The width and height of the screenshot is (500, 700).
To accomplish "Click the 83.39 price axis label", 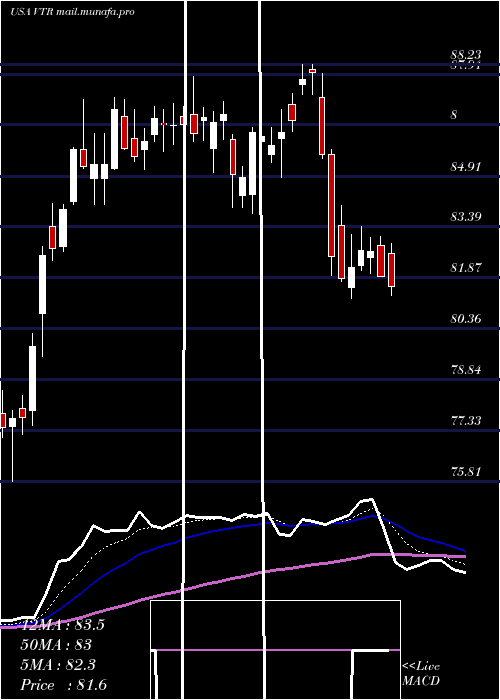I will click(x=466, y=217).
